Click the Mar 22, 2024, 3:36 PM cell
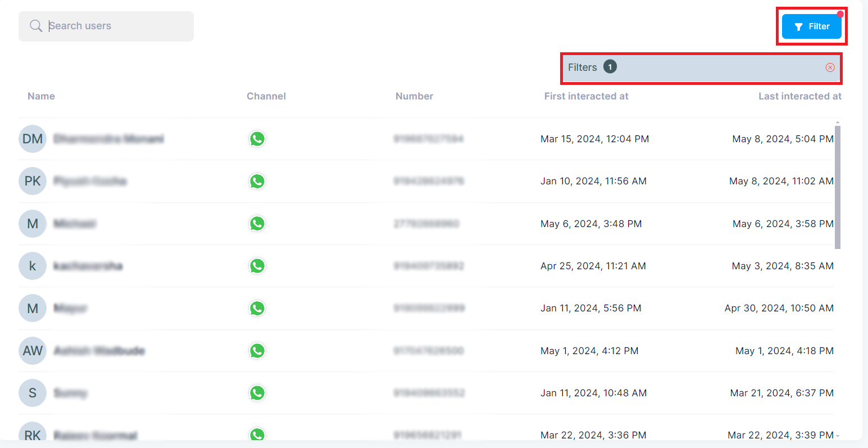This screenshot has height=448, width=868. 593,435
